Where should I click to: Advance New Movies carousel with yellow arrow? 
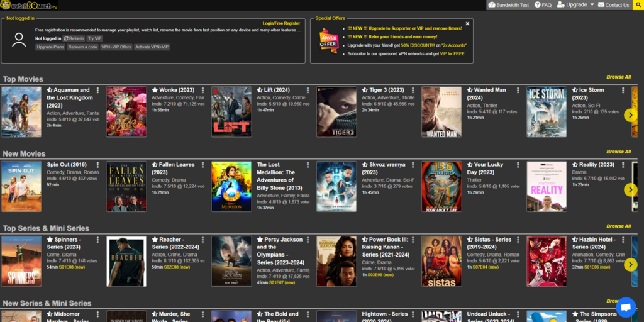coord(630,190)
